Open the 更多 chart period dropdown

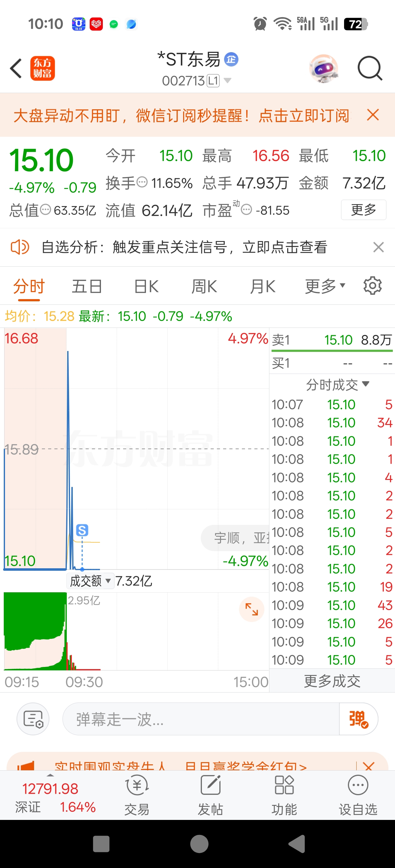[x=325, y=286]
